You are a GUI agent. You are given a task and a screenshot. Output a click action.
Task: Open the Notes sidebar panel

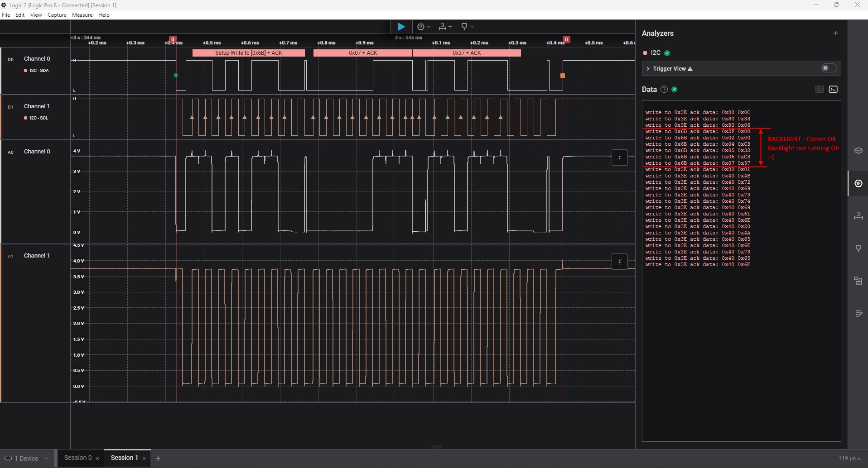point(858,314)
